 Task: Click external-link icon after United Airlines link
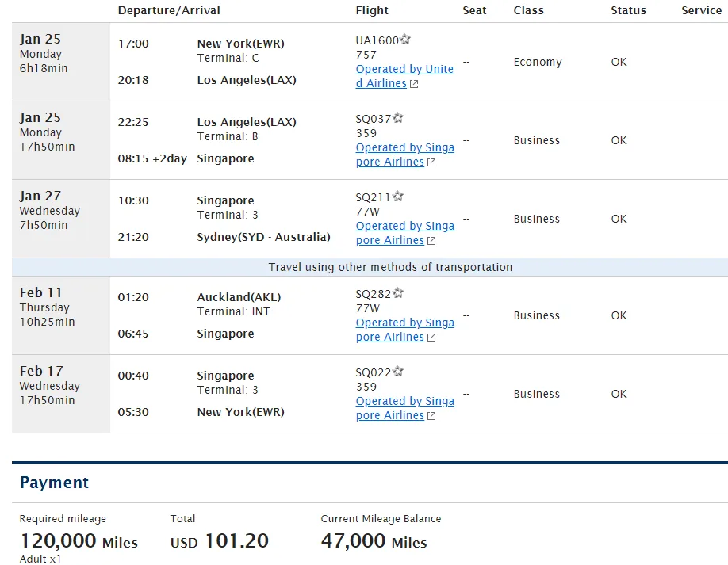click(x=414, y=84)
